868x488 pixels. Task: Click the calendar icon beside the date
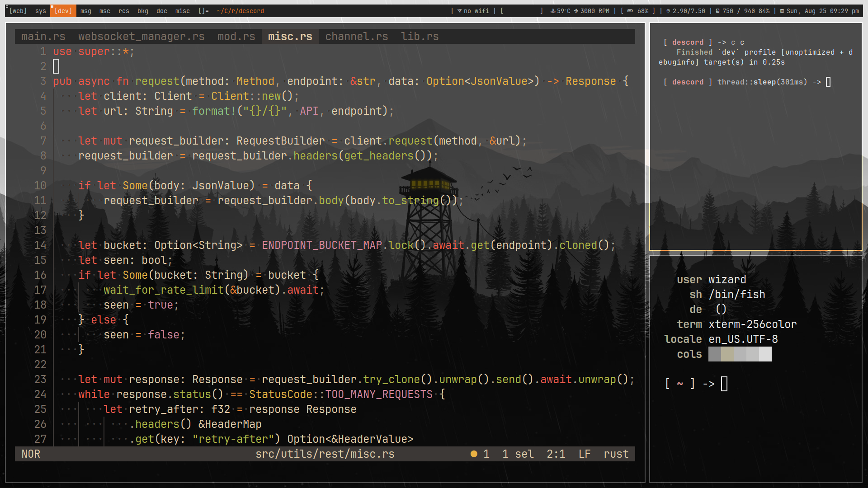pyautogui.click(x=782, y=11)
